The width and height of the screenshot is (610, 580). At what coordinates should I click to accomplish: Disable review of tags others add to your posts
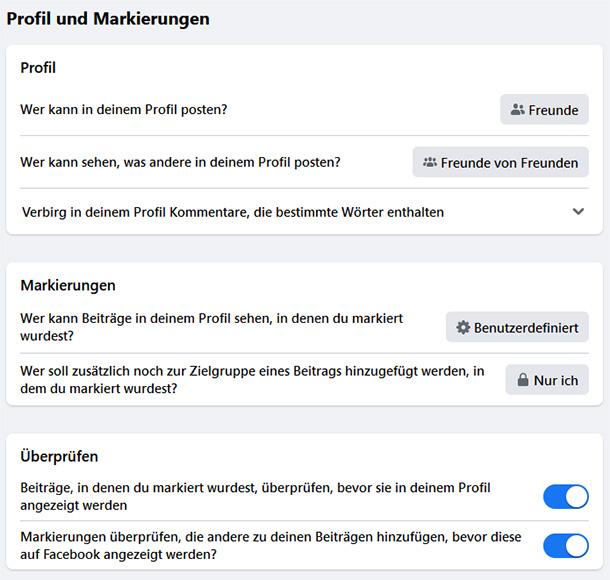(565, 545)
